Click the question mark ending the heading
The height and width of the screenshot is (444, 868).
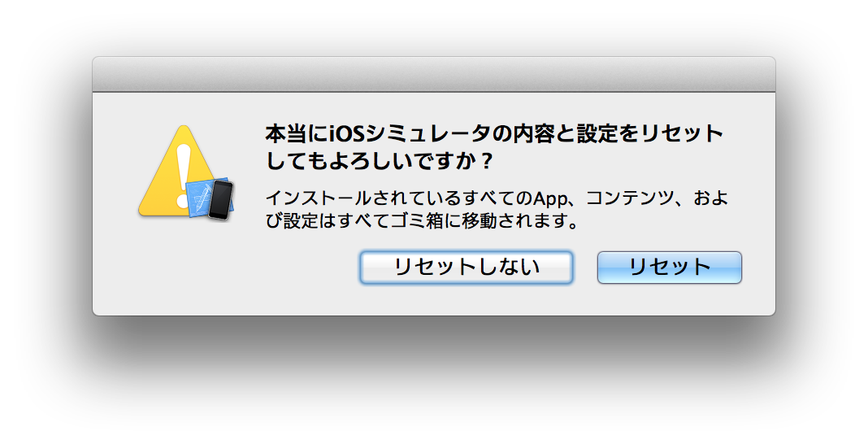[x=485, y=161]
